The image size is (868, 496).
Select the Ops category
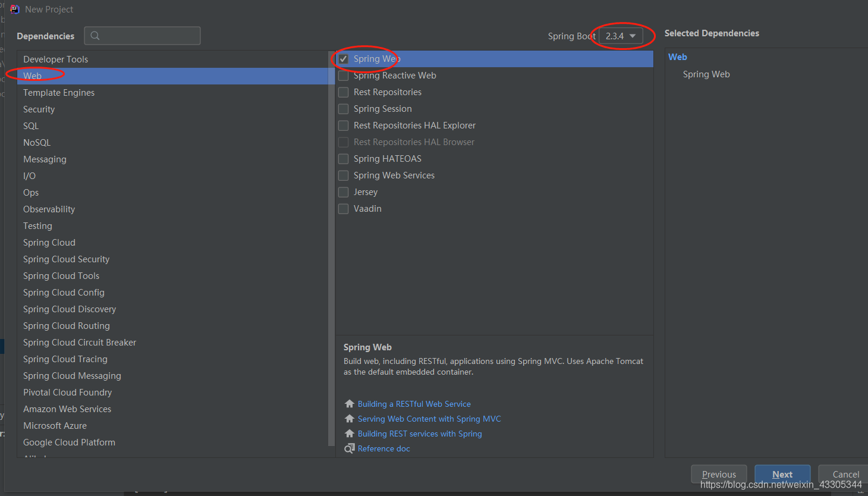pos(172,193)
